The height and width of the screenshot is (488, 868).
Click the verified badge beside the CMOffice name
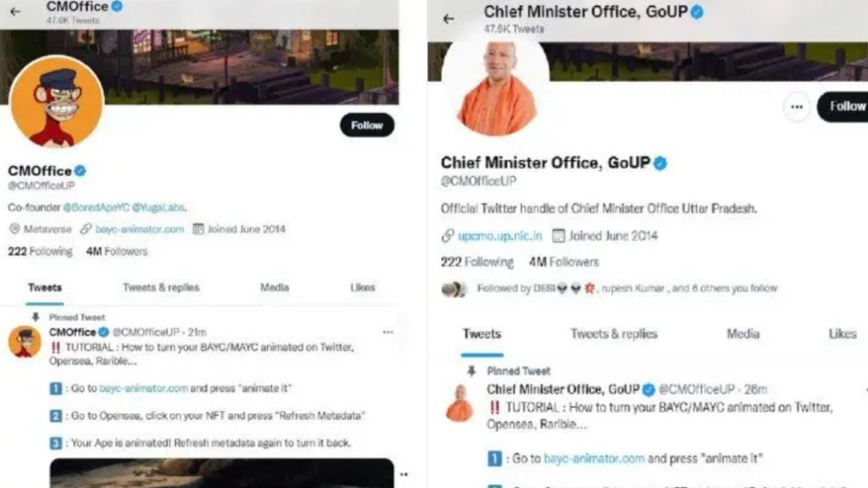pos(81,170)
